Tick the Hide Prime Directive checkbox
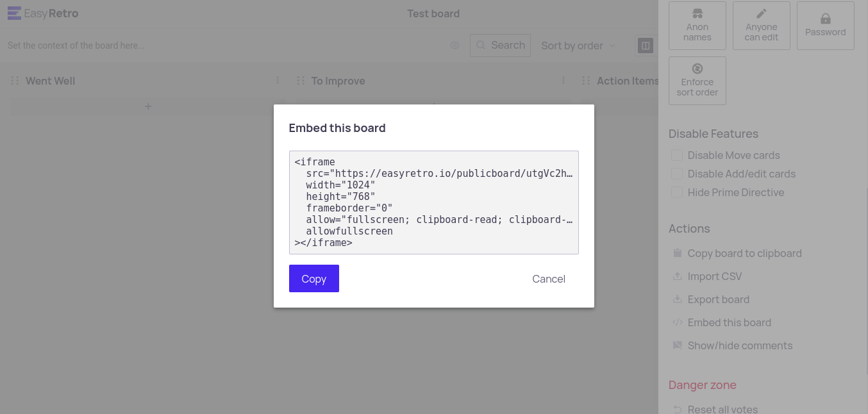 click(x=676, y=192)
